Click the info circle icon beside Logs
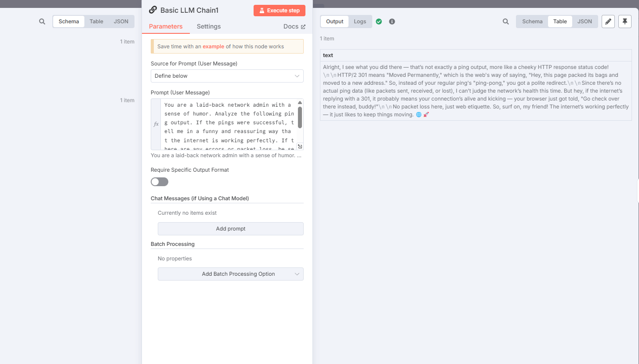Image resolution: width=639 pixels, height=364 pixels. tap(392, 22)
